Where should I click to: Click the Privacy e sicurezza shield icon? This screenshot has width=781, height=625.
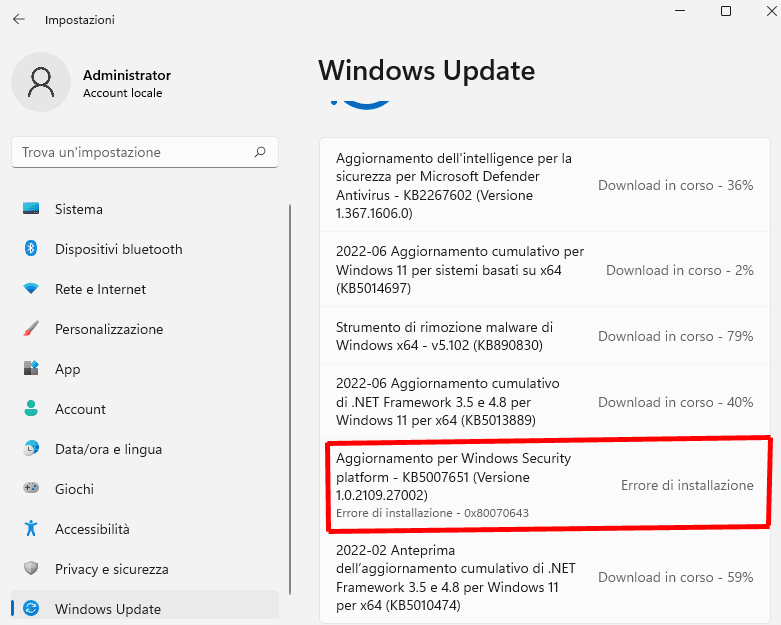tap(31, 568)
